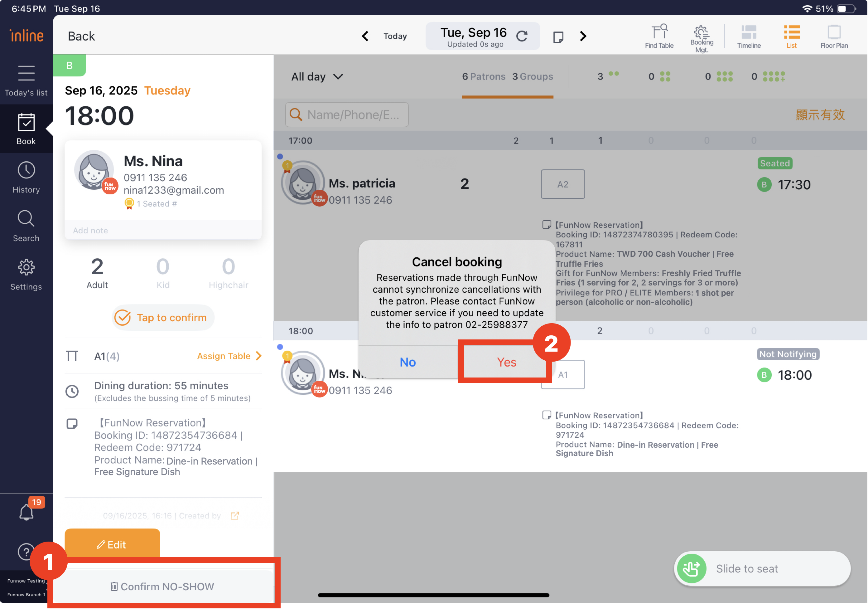Expand the All day dropdown
The height and width of the screenshot is (609, 868).
(x=317, y=77)
